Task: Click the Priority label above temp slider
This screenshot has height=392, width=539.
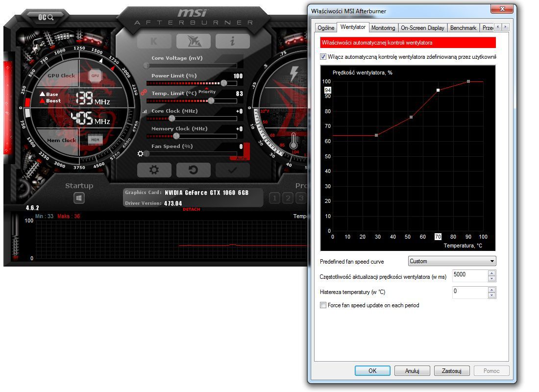Action: click(207, 92)
